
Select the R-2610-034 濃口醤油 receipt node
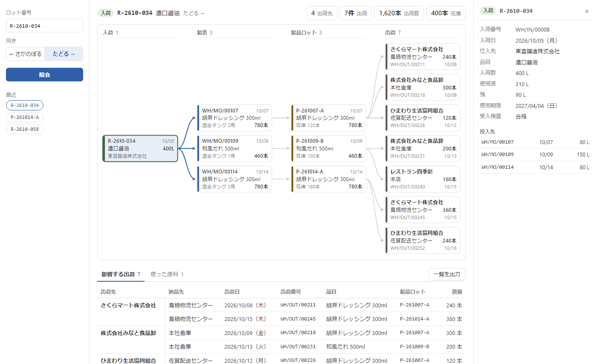pyautogui.click(x=140, y=149)
